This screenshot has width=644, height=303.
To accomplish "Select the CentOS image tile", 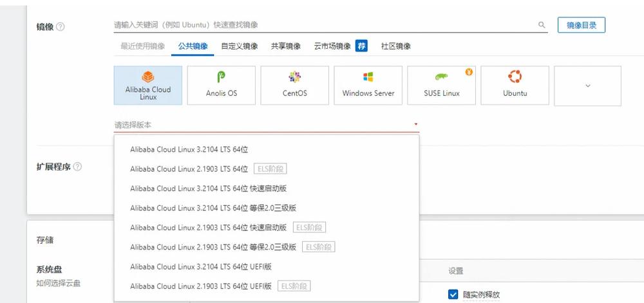I will pyautogui.click(x=295, y=86).
